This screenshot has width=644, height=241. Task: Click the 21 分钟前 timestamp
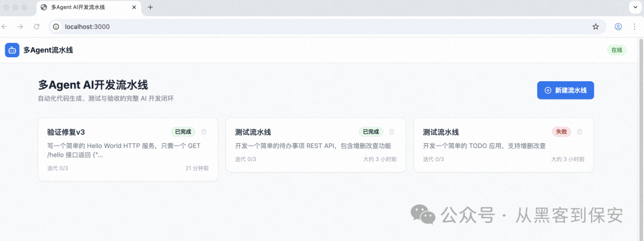pyautogui.click(x=197, y=168)
